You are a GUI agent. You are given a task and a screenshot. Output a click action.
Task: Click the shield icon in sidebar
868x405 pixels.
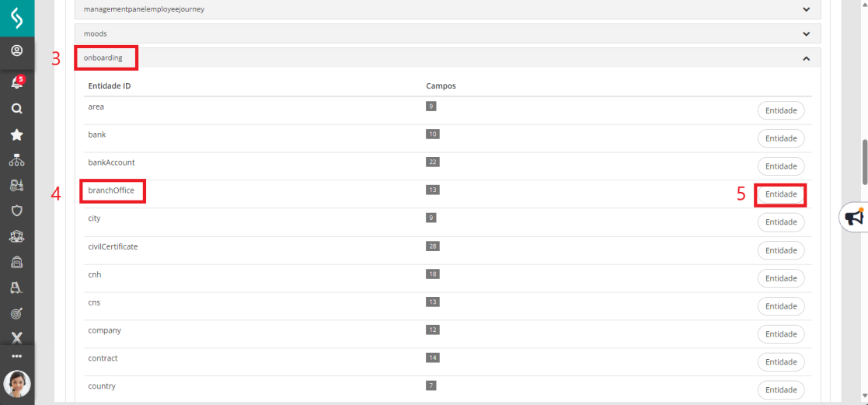pos(16,211)
